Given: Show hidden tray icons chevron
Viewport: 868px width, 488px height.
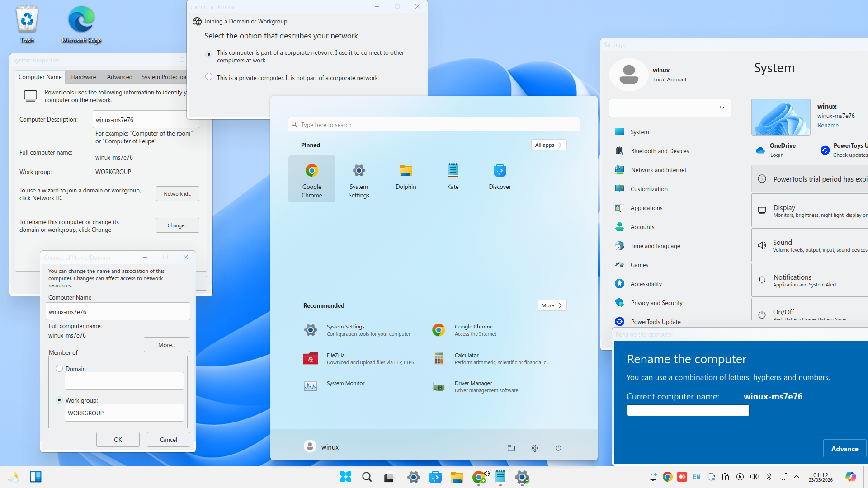Looking at the screenshot, I should 797,477.
